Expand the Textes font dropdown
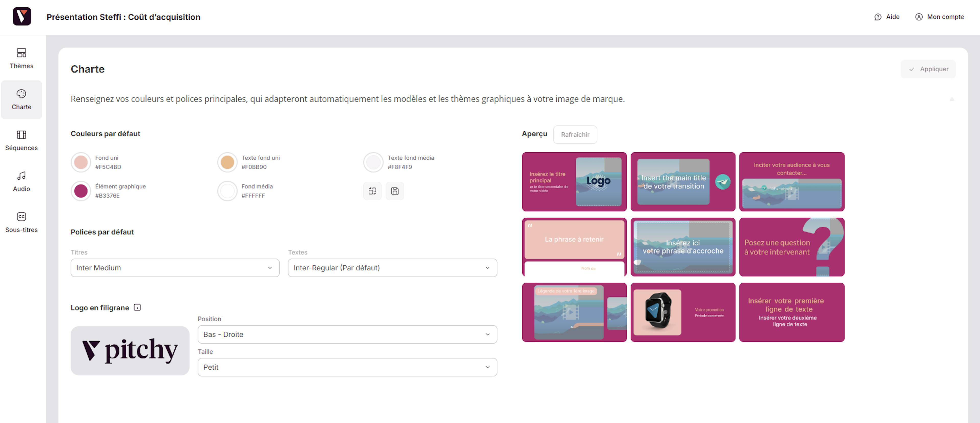980x423 pixels. click(392, 268)
